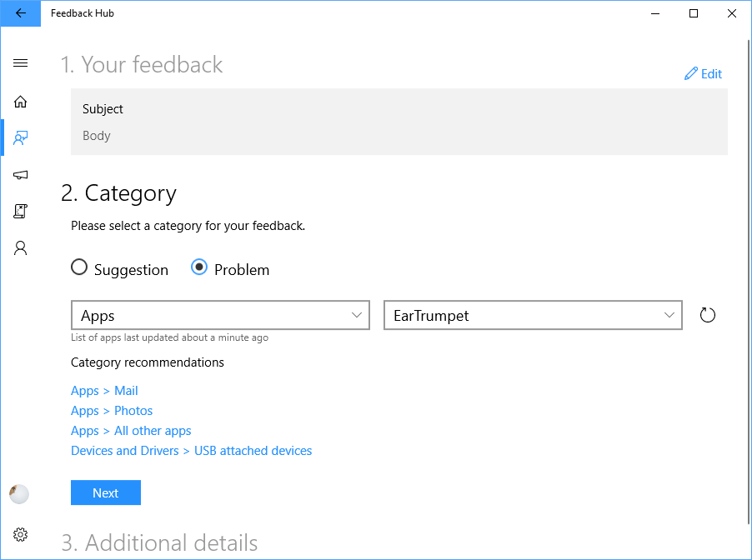The height and width of the screenshot is (560, 752).
Task: Click the '3. Additional details' heading
Action: 159,542
